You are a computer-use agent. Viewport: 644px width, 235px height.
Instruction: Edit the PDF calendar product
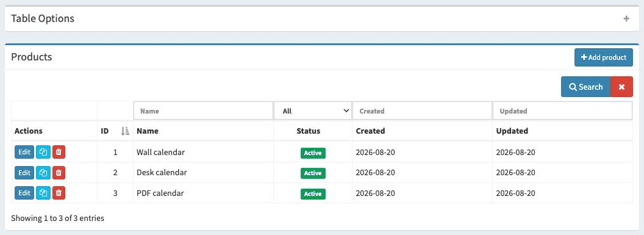pos(24,193)
